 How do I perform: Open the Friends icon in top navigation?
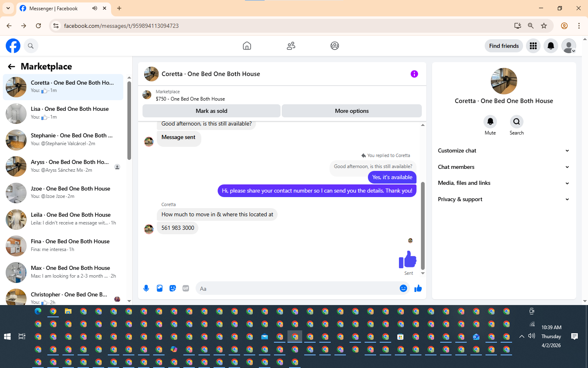tap(291, 46)
